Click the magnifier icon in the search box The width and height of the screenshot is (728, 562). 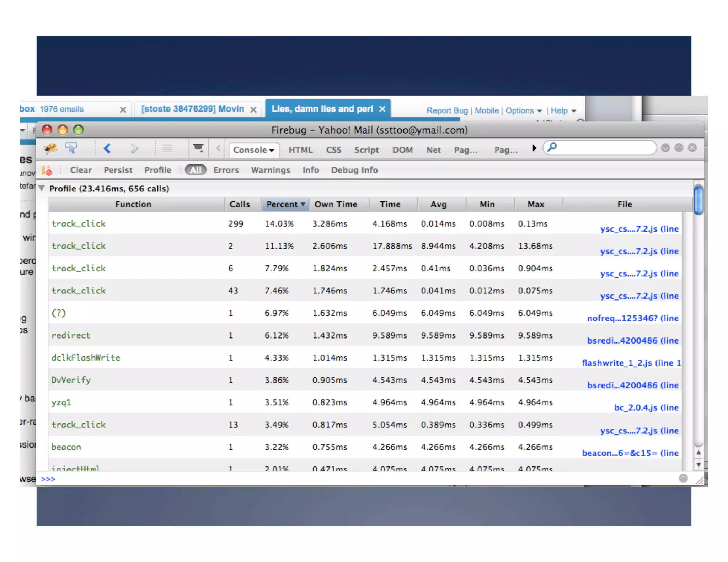click(552, 147)
